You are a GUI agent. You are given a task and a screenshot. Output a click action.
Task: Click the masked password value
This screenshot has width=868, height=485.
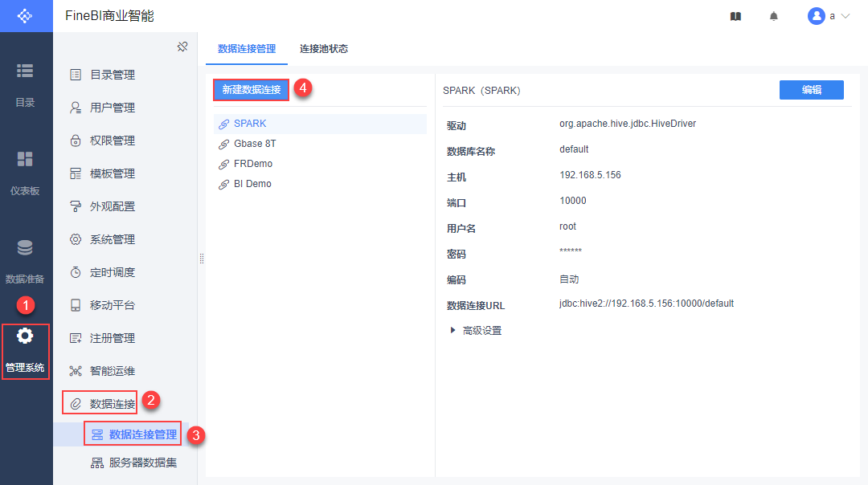571,251
